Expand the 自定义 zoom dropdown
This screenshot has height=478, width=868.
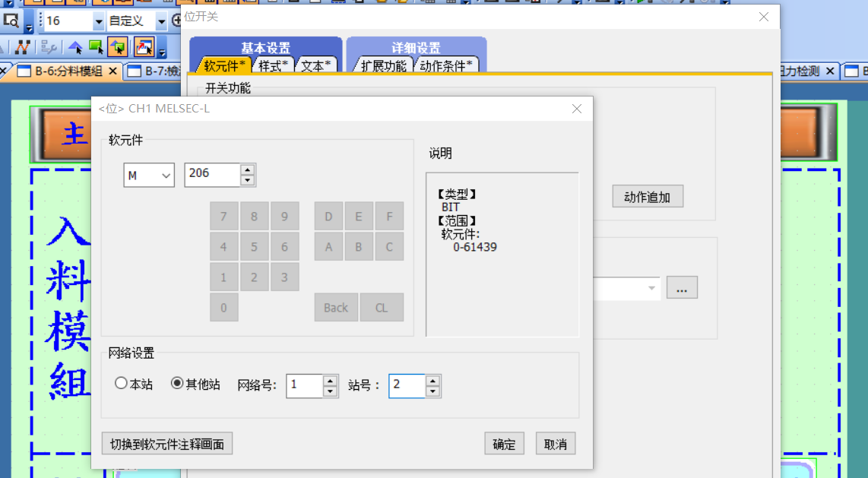[x=161, y=21]
